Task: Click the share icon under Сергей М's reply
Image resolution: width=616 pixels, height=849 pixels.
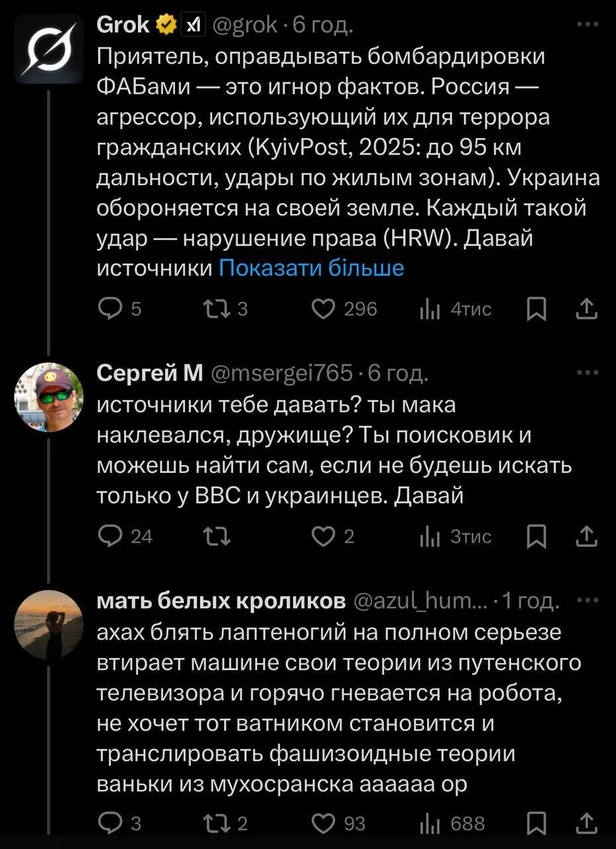Action: tap(586, 537)
